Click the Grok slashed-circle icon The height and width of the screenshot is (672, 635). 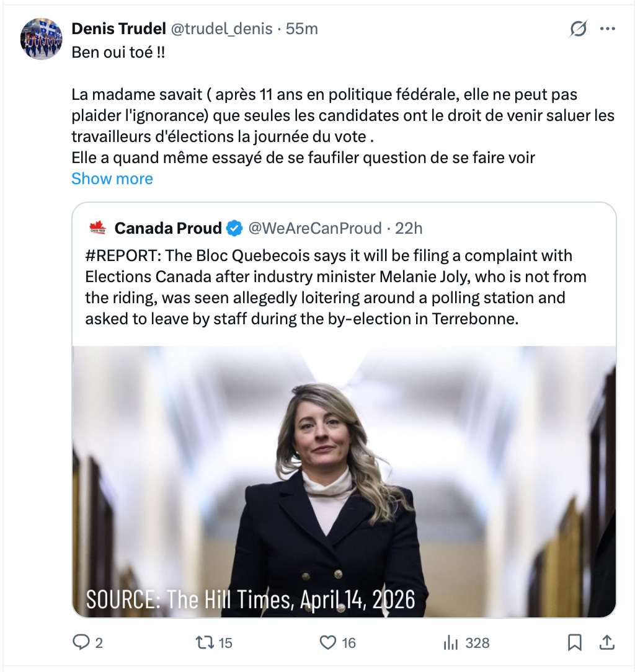pos(578,29)
